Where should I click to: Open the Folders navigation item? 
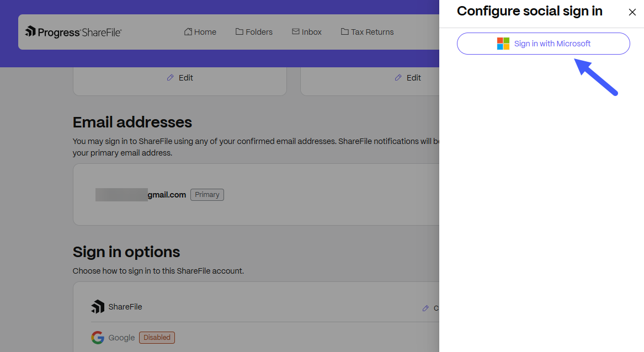click(254, 32)
